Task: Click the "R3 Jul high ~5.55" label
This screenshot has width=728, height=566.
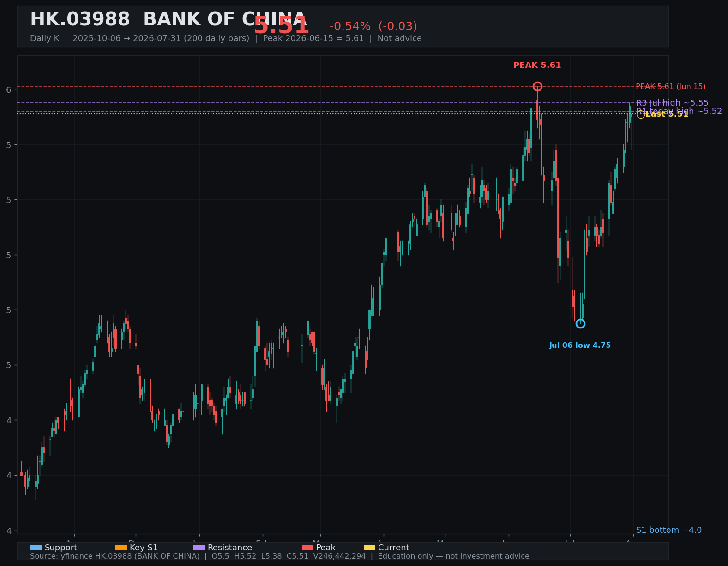Action: [x=672, y=103]
